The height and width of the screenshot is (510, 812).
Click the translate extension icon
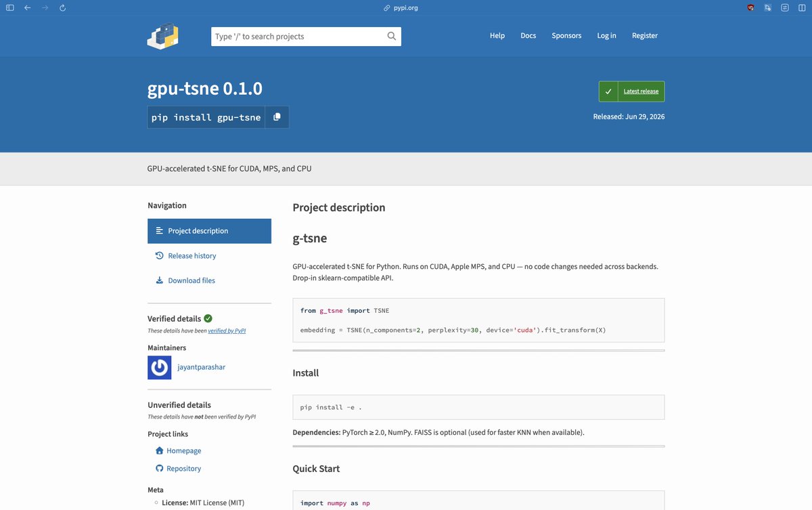[768, 8]
